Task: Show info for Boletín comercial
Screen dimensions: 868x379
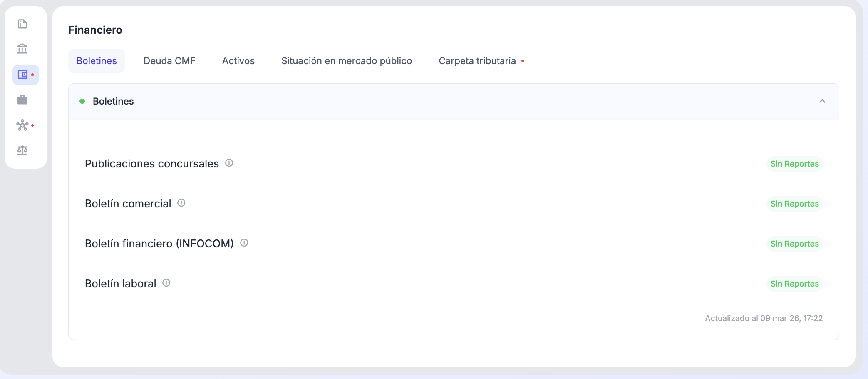Action: point(181,203)
